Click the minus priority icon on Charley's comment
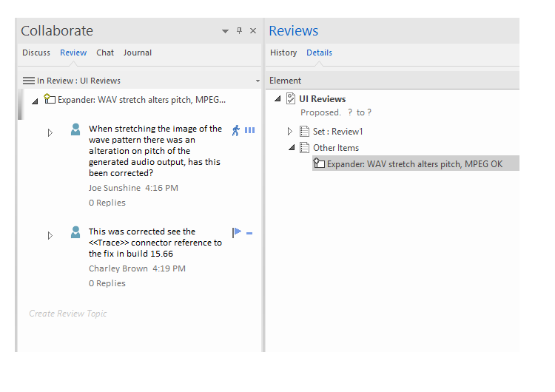Image resolution: width=555 pixels, height=392 pixels. pyautogui.click(x=249, y=233)
